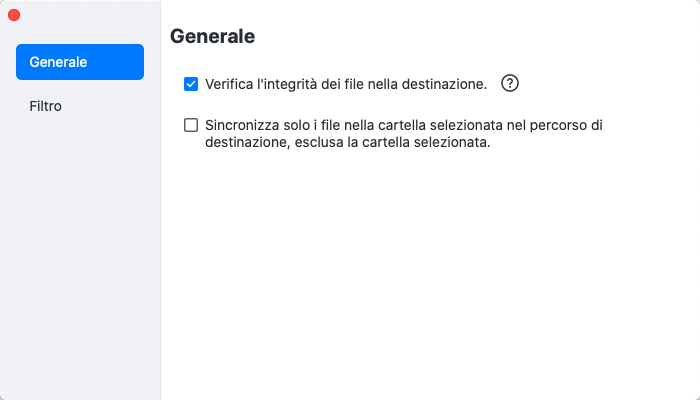Select the Generale sidebar tab
The height and width of the screenshot is (400, 700).
80,62
